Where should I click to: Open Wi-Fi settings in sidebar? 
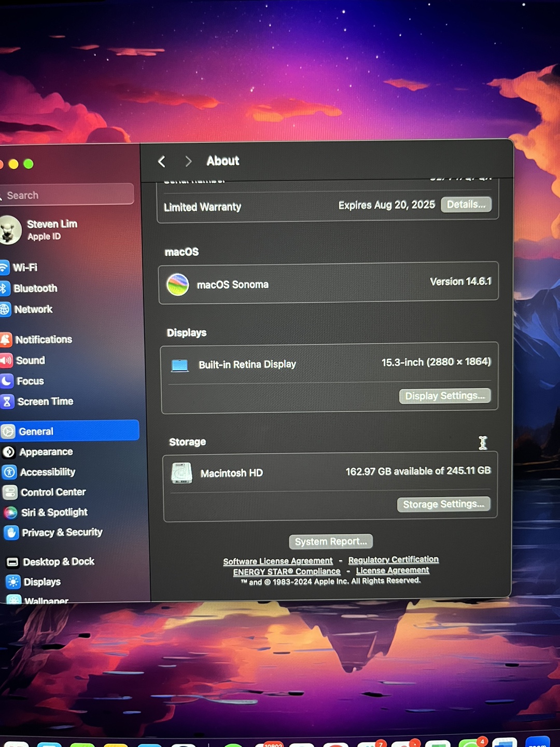click(19, 268)
